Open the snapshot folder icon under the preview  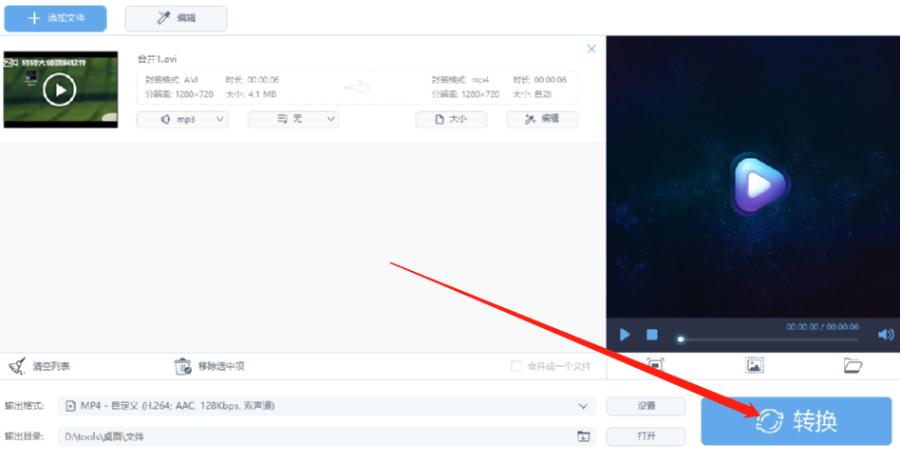[853, 365]
